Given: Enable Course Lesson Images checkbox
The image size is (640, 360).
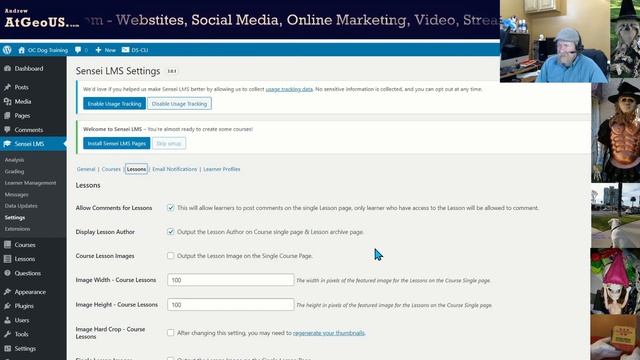Looking at the screenshot, I should click(x=170, y=256).
